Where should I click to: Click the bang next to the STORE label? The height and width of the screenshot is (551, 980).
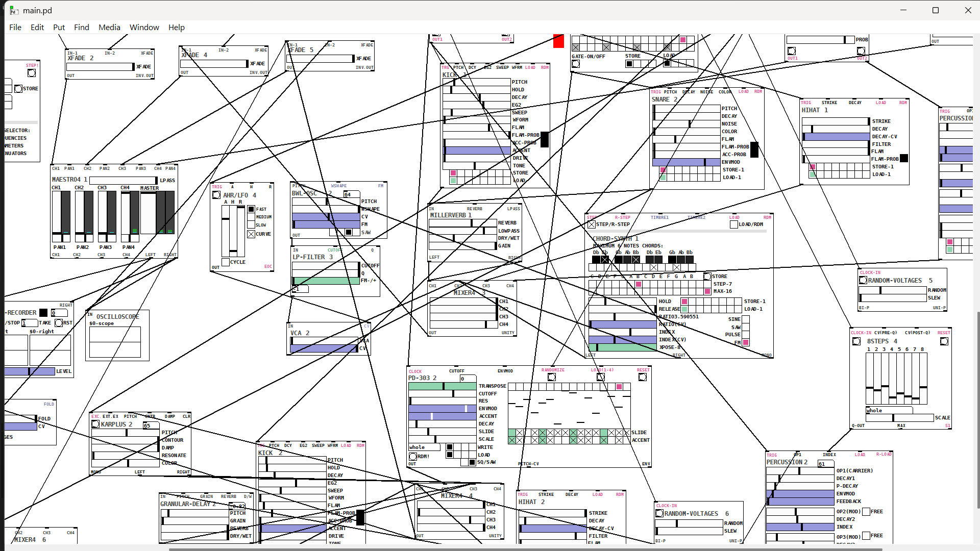(x=18, y=89)
